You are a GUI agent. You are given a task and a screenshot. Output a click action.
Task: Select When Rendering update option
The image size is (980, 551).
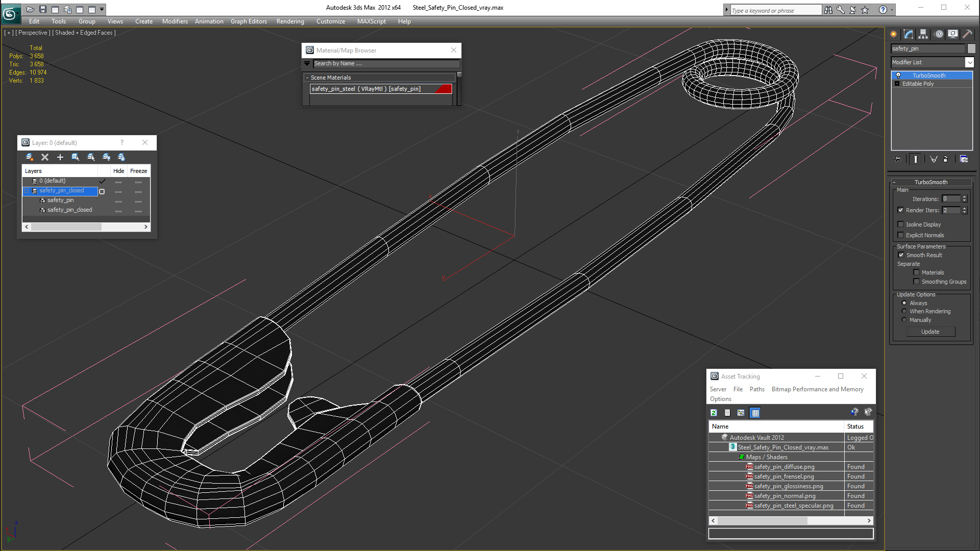(x=904, y=311)
